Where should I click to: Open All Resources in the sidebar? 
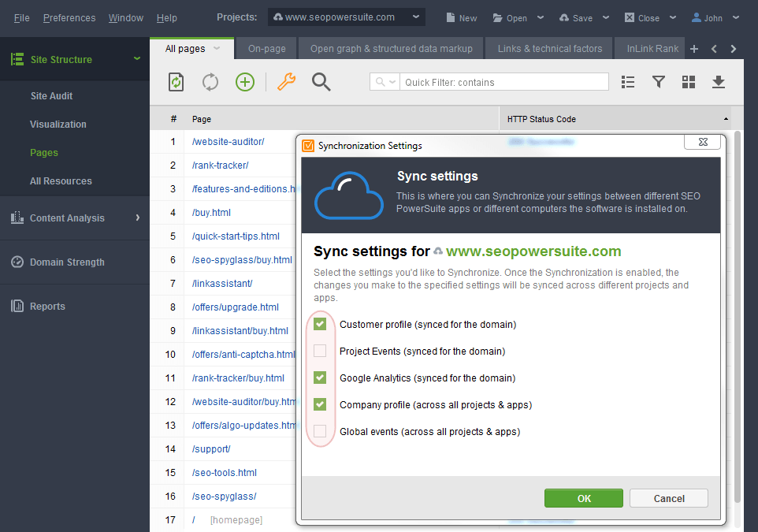click(61, 181)
